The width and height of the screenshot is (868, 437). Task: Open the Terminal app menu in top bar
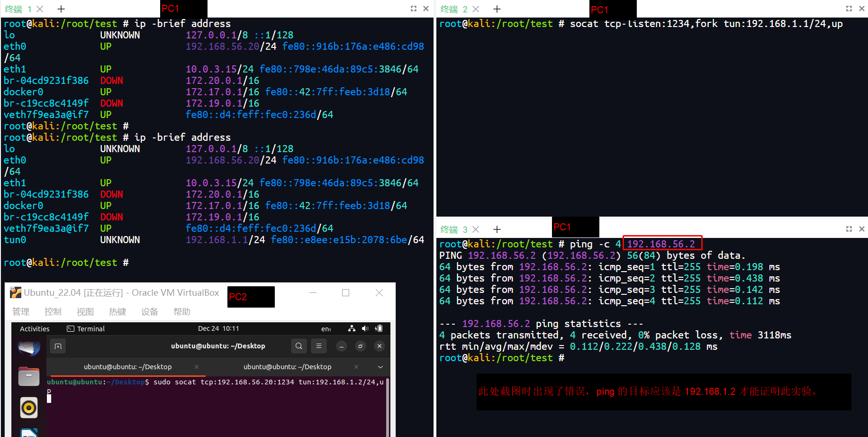tap(86, 329)
